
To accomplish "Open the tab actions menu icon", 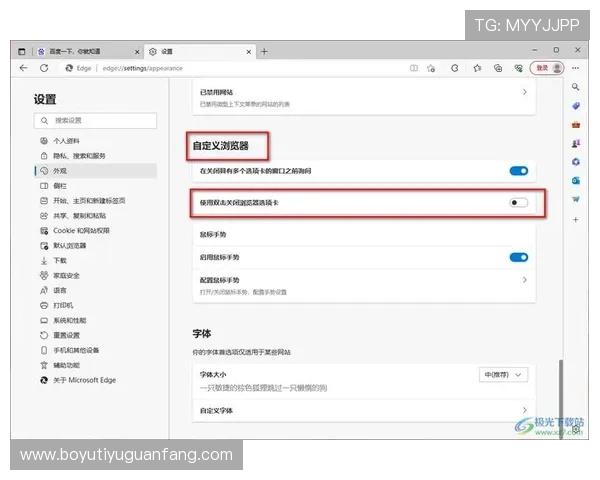I will click(22, 51).
